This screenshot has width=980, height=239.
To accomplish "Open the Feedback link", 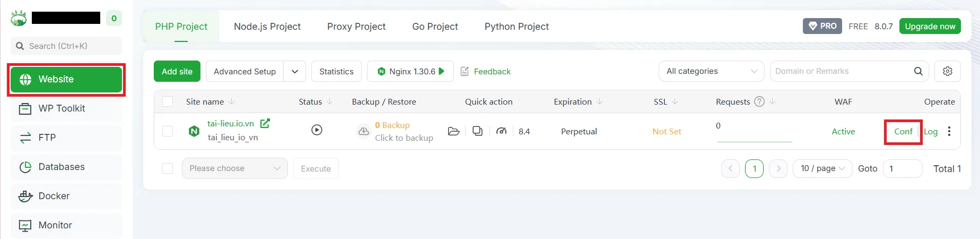I will pyautogui.click(x=486, y=71).
